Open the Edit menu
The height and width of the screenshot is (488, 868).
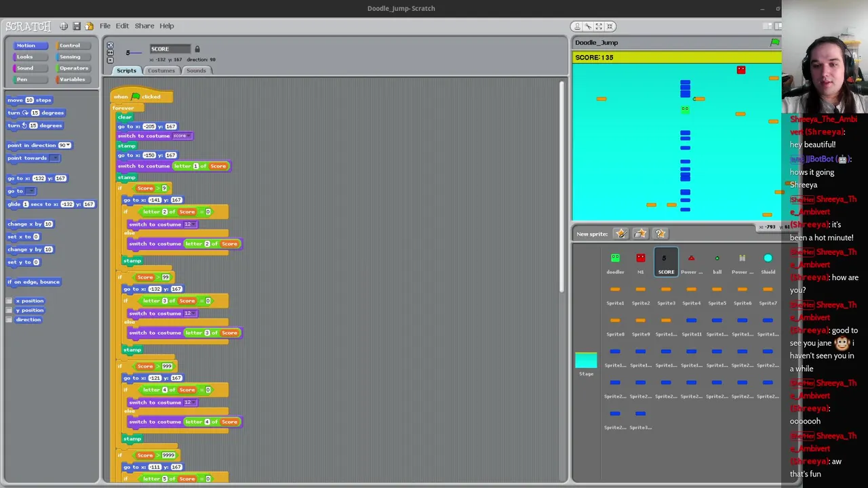[x=122, y=26]
